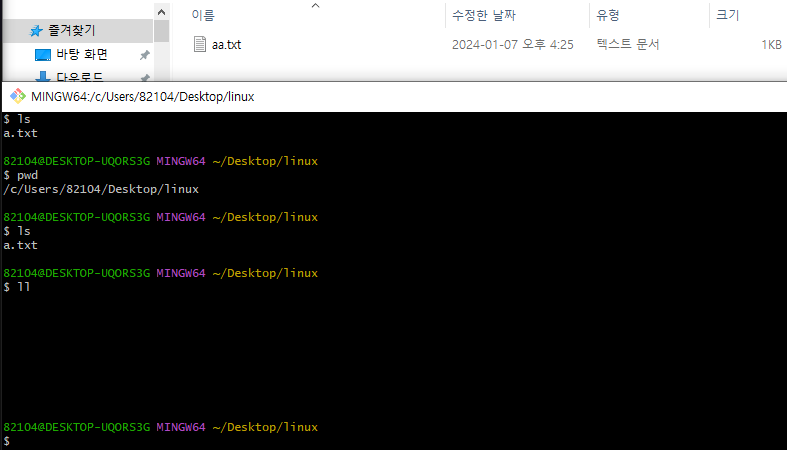Click the '$ ll' command line
The width and height of the screenshot is (787, 450).
[17, 287]
